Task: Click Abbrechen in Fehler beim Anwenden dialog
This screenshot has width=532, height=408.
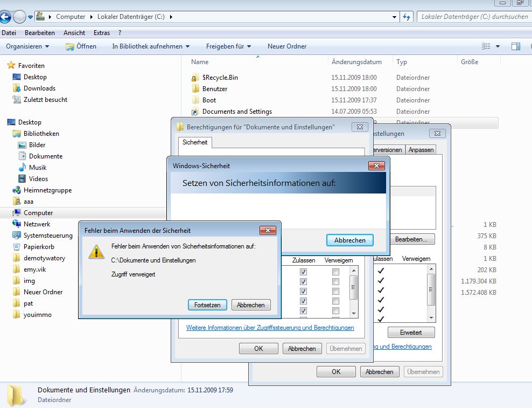Action: (x=251, y=305)
